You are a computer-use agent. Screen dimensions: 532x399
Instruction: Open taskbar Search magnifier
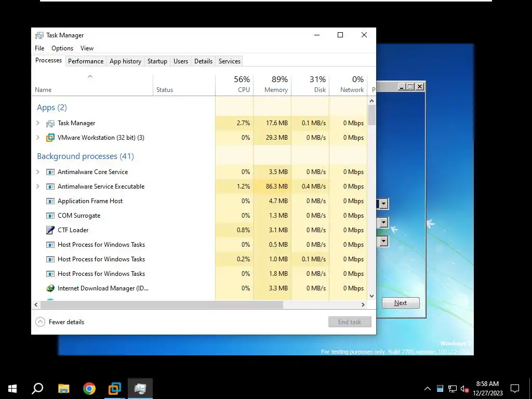tap(37, 389)
